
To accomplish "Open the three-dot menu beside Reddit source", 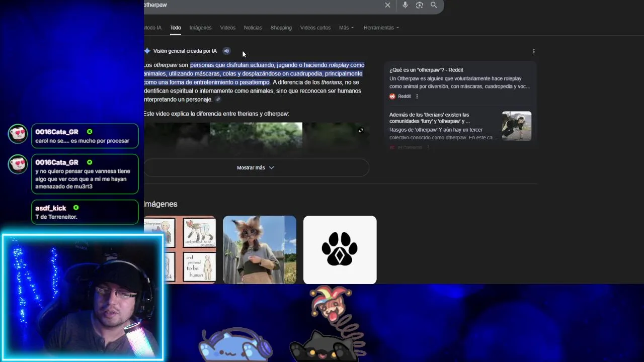I will point(417,97).
